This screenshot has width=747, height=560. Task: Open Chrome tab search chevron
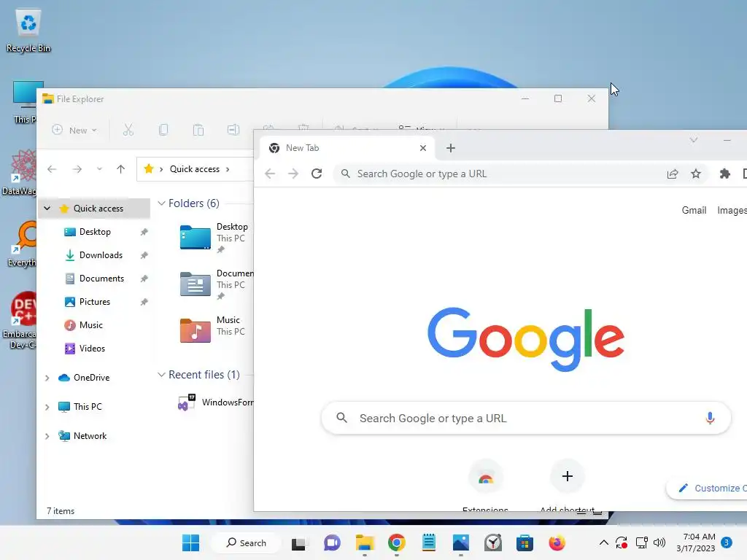pos(694,140)
